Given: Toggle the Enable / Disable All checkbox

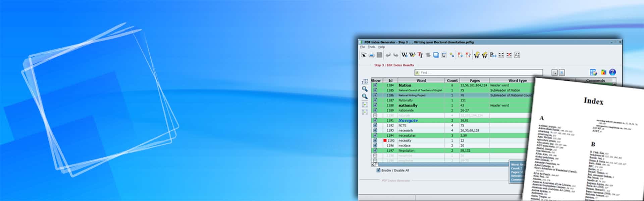Looking at the screenshot, I should (x=378, y=170).
